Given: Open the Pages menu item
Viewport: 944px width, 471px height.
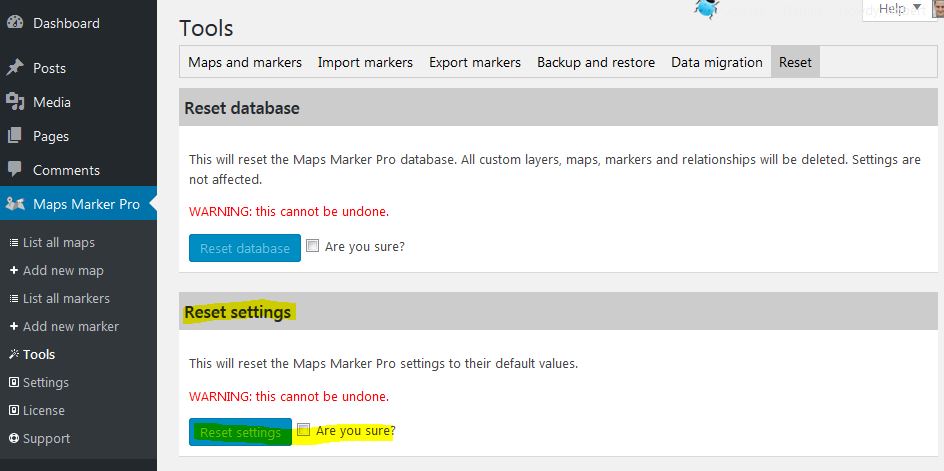Looking at the screenshot, I should (78, 136).
